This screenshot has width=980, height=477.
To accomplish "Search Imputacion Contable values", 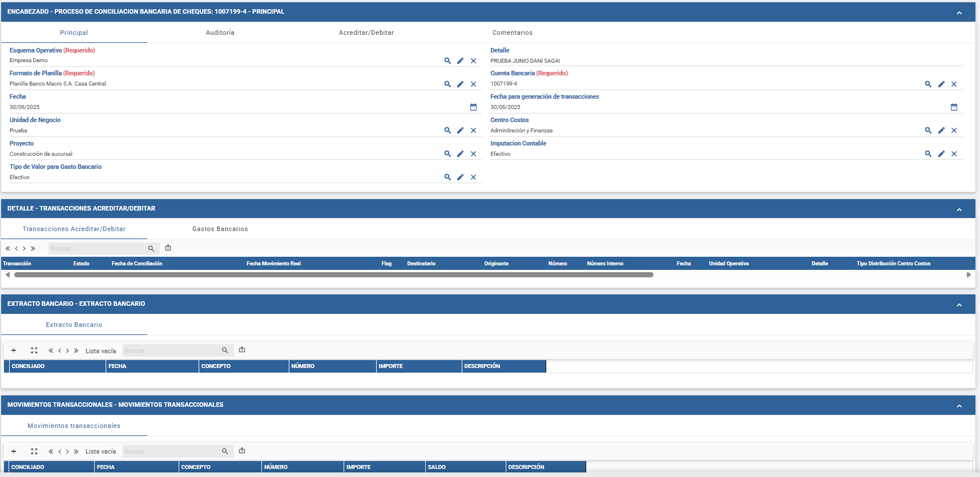I will (x=928, y=153).
